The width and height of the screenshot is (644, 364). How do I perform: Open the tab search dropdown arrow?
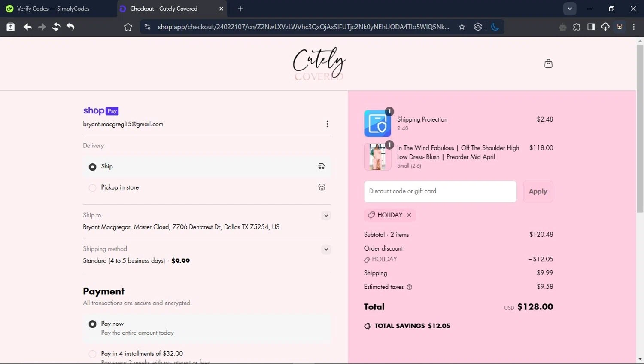570,9
